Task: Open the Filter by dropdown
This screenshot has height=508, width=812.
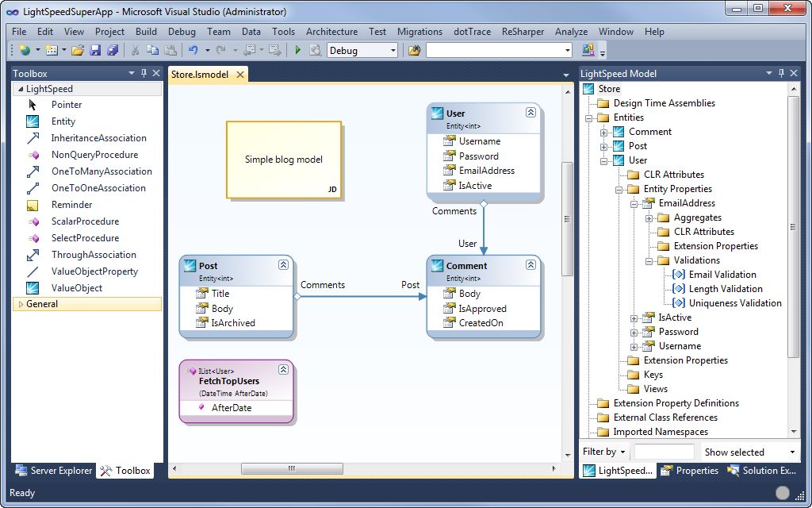Action: tap(604, 452)
